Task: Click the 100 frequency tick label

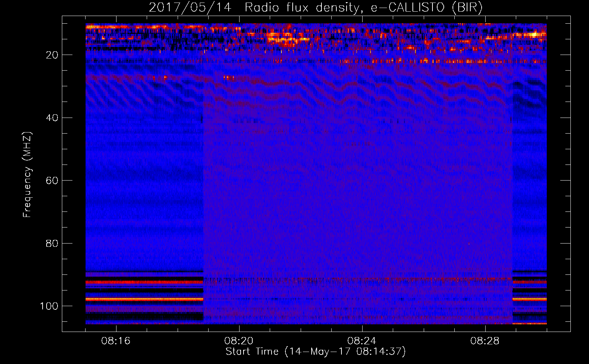Action: pos(49,306)
